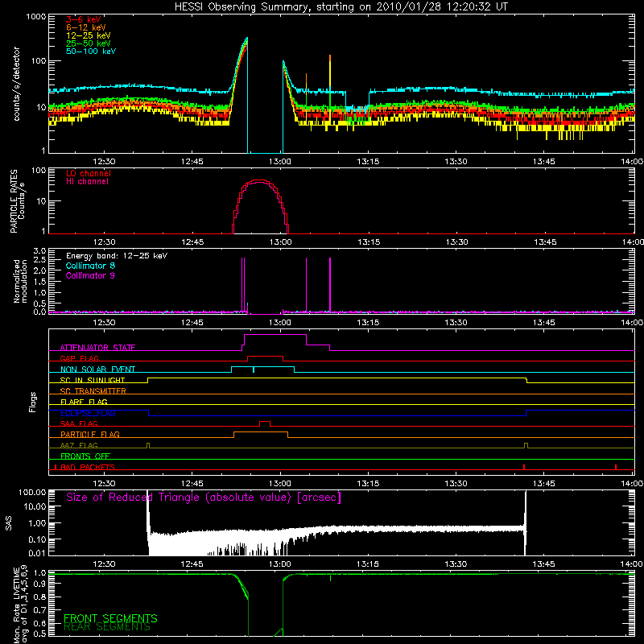Click the PARTICLE FLAG label

(90, 434)
